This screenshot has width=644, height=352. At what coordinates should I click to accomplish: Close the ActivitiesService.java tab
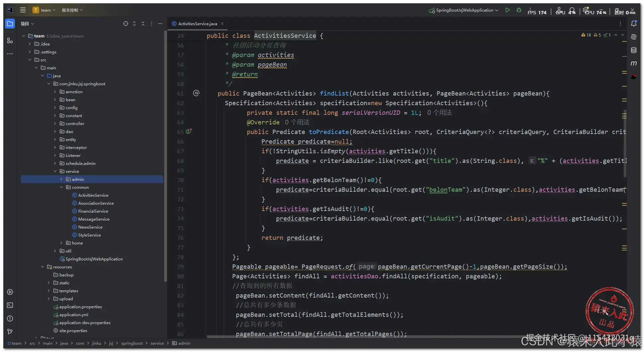click(x=222, y=24)
